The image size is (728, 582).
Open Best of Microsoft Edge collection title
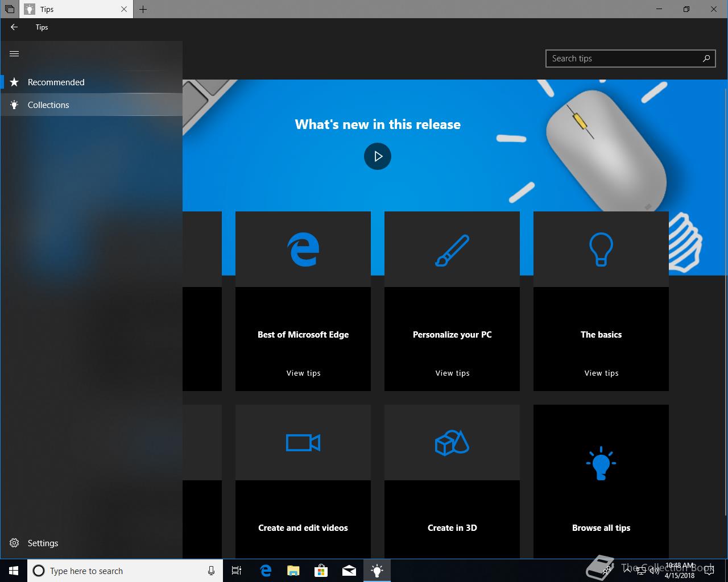[x=303, y=334]
